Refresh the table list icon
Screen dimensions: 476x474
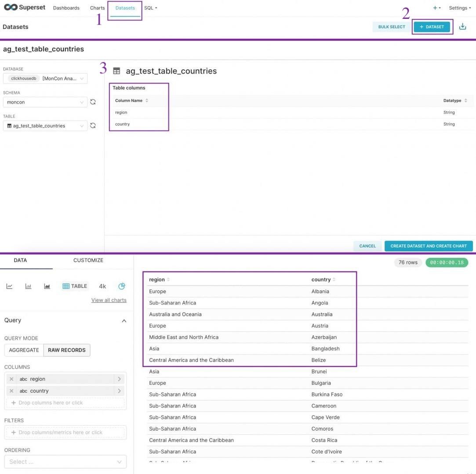tap(93, 126)
